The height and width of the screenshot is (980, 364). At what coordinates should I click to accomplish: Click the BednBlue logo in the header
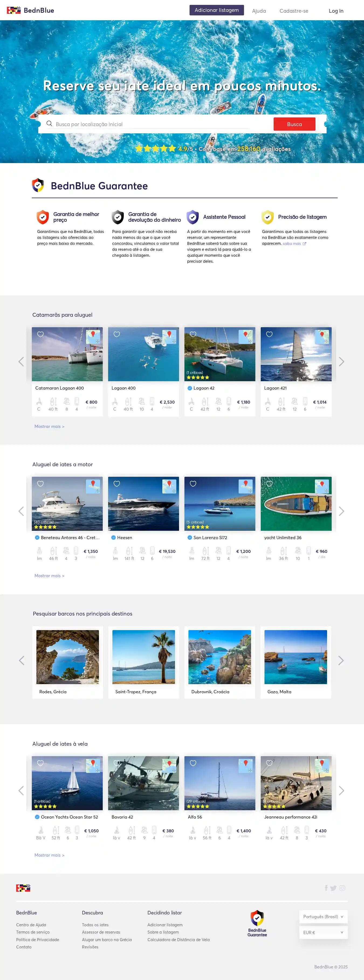30,10
